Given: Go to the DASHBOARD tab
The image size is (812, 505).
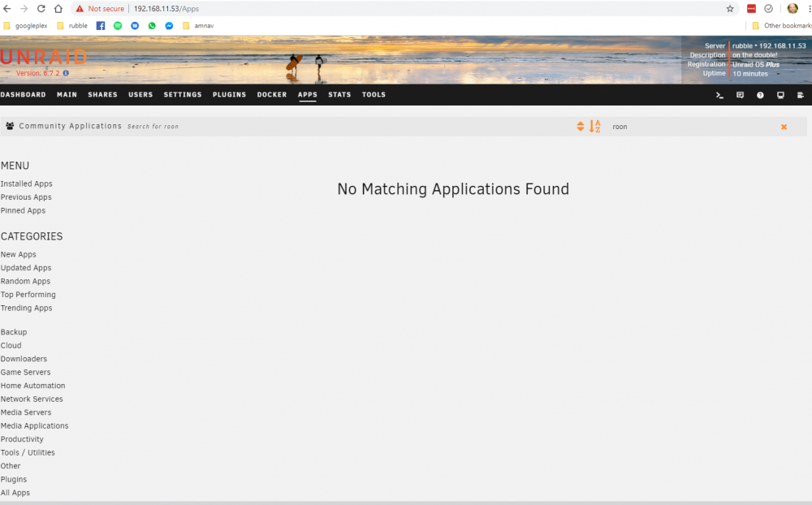Looking at the screenshot, I should tap(24, 95).
